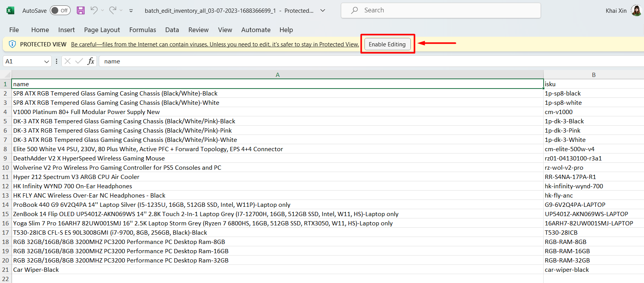This screenshot has height=283, width=644.
Task: Switch to the Page Layout tab
Action: [102, 30]
